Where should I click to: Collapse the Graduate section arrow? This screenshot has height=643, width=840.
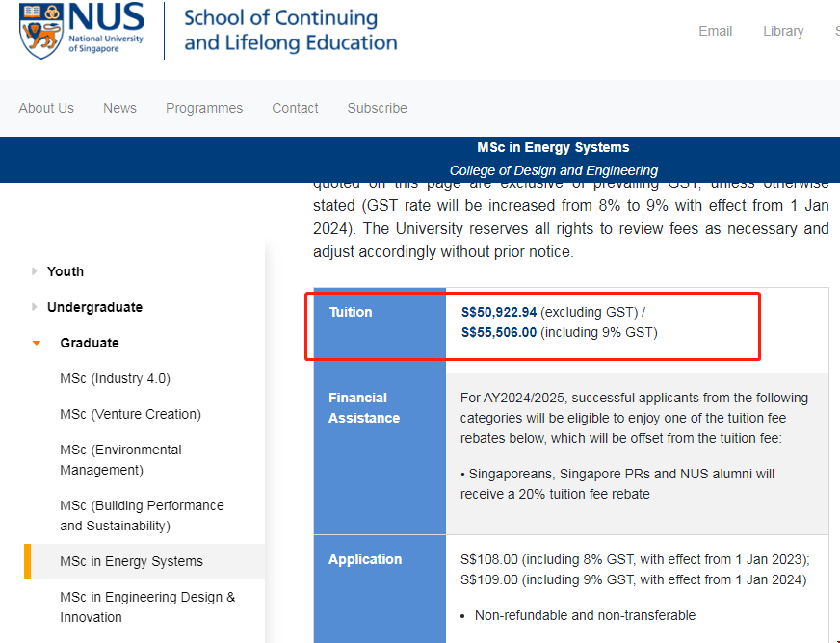point(37,343)
